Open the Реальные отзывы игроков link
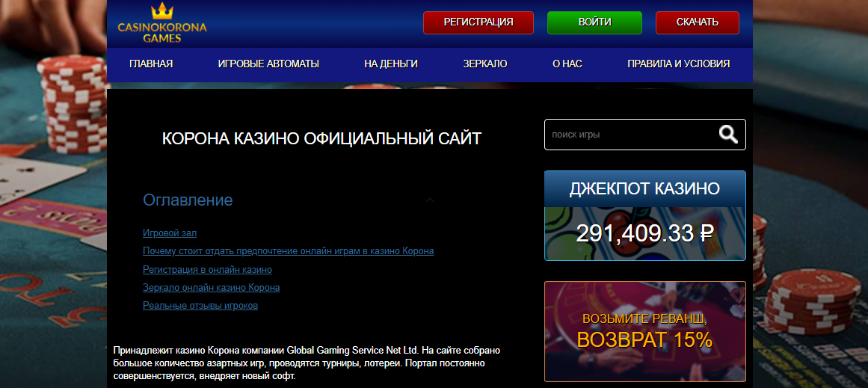Image resolution: width=868 pixels, height=388 pixels. coord(200,306)
